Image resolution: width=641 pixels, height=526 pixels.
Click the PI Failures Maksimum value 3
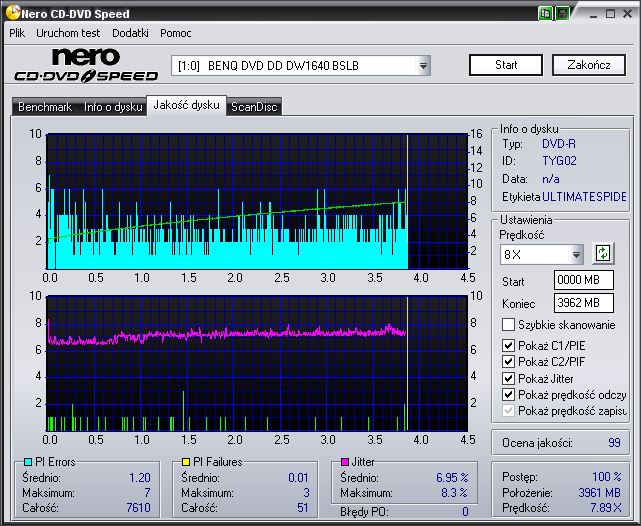pos(306,493)
